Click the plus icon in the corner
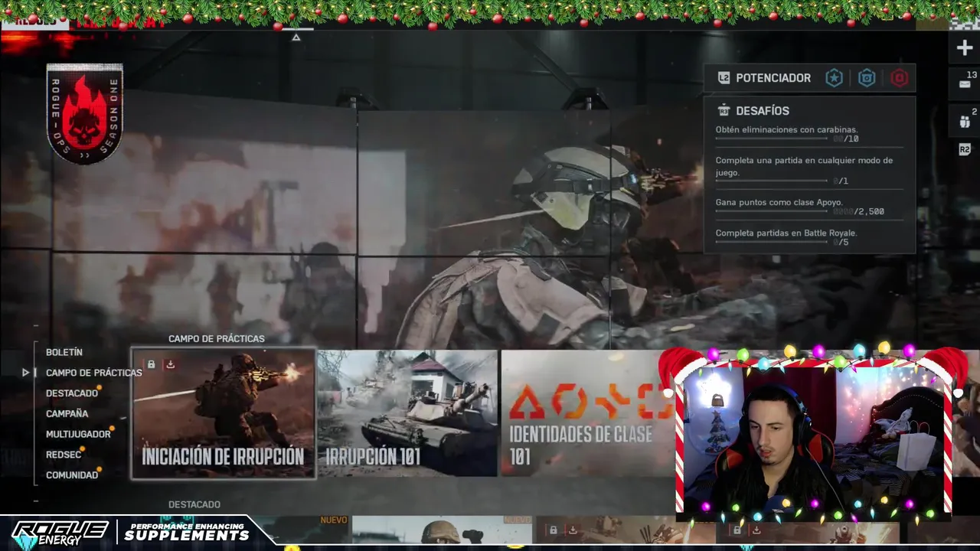 pyautogui.click(x=965, y=48)
